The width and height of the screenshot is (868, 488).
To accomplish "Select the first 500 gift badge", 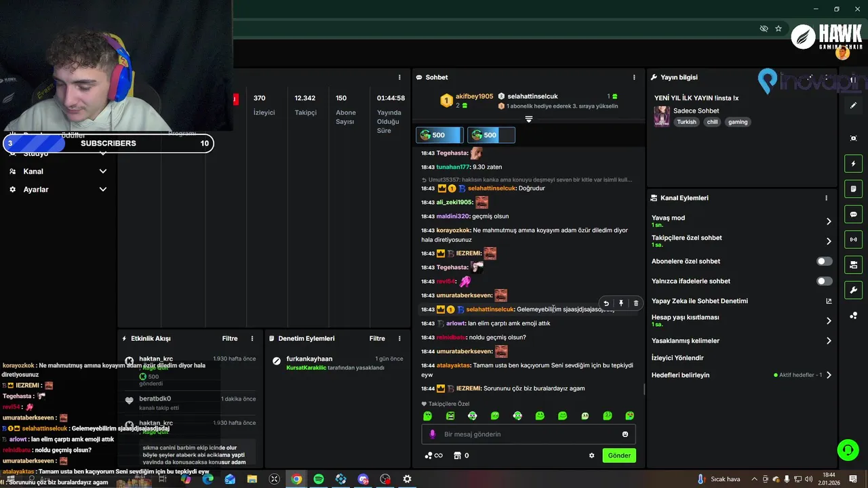I will coord(439,135).
